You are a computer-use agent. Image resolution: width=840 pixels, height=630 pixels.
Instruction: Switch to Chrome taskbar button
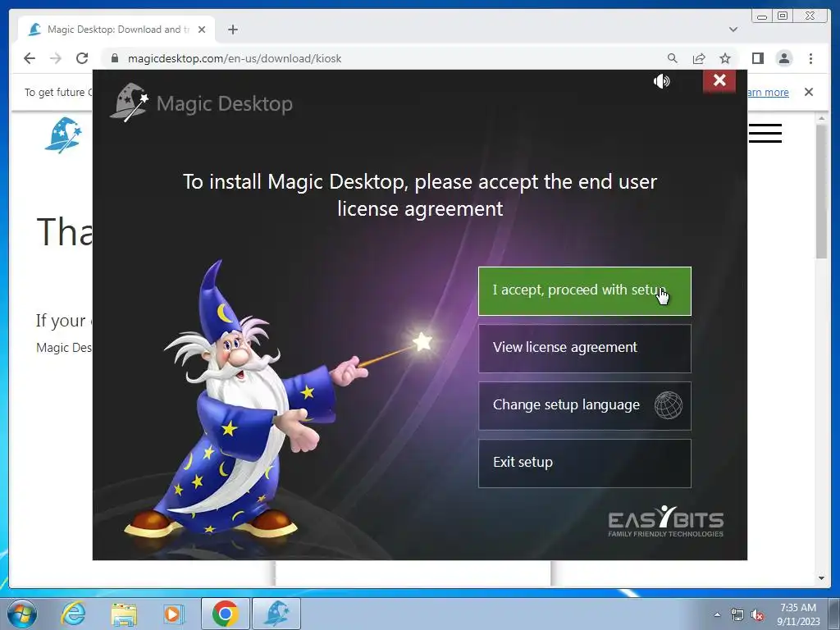coord(225,614)
